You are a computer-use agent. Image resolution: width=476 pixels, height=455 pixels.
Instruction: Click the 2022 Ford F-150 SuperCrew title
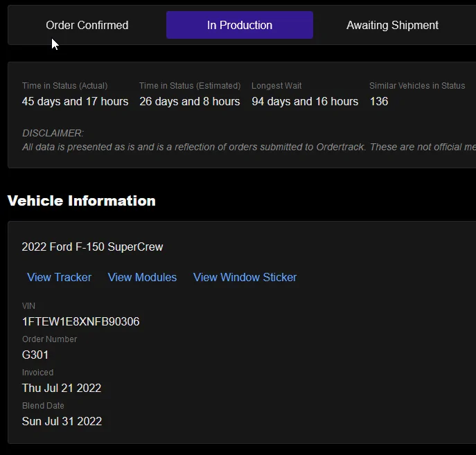92,247
